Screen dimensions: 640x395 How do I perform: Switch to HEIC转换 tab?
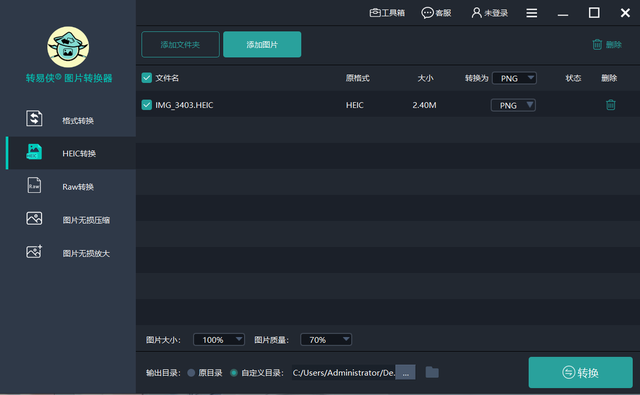click(x=72, y=153)
